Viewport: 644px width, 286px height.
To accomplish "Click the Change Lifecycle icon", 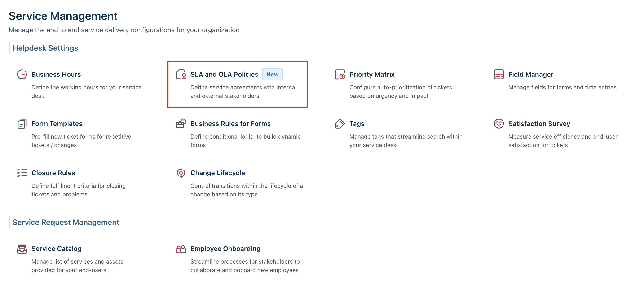I will tap(181, 173).
